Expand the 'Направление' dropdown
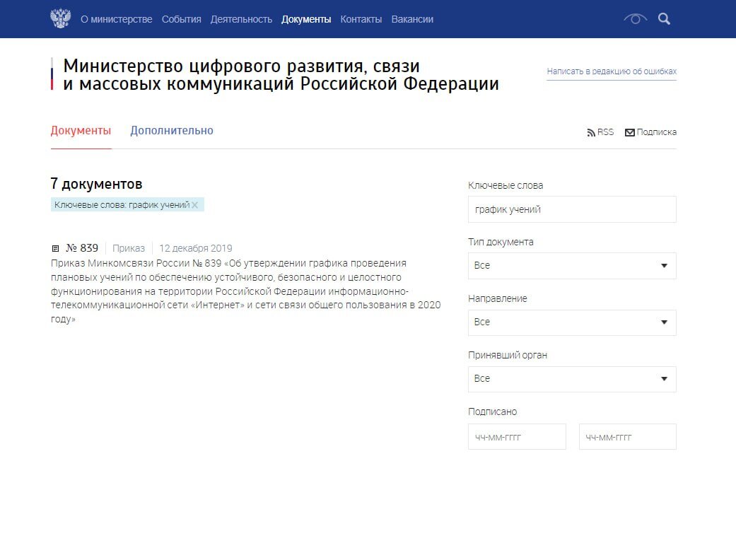This screenshot has height=560, width=736. pyautogui.click(x=572, y=322)
